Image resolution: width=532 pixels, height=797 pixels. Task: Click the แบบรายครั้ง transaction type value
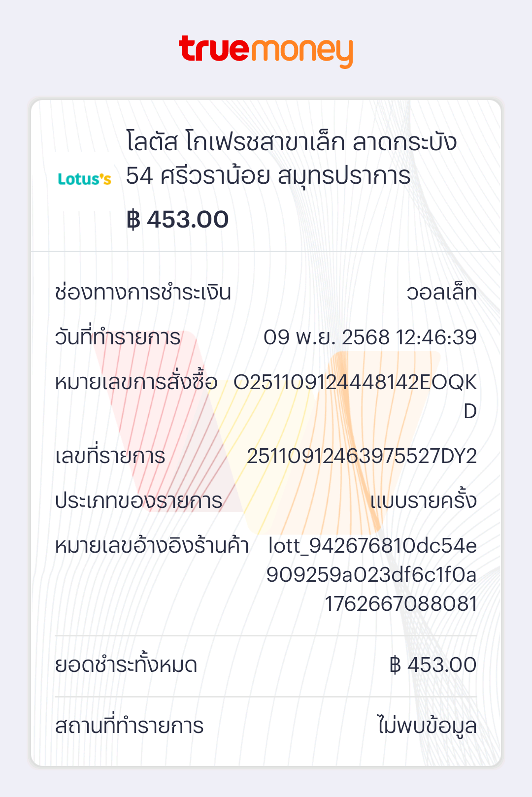424,501
